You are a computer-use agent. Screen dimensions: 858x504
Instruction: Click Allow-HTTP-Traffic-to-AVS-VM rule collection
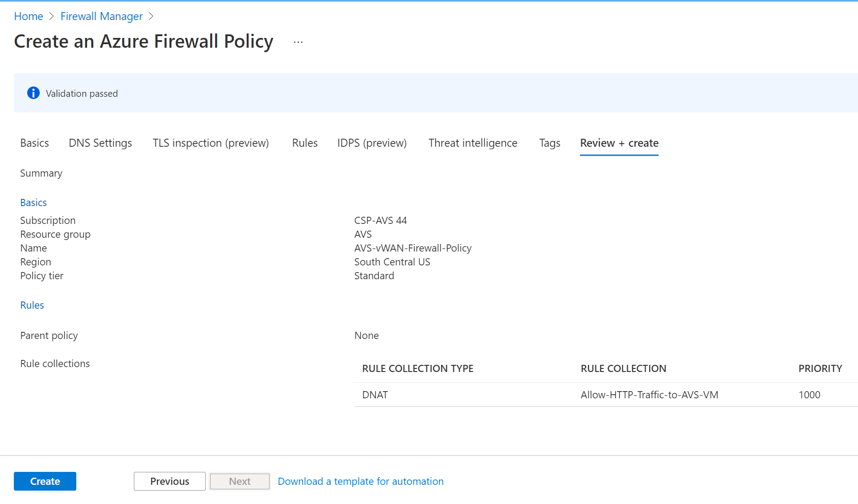point(650,395)
